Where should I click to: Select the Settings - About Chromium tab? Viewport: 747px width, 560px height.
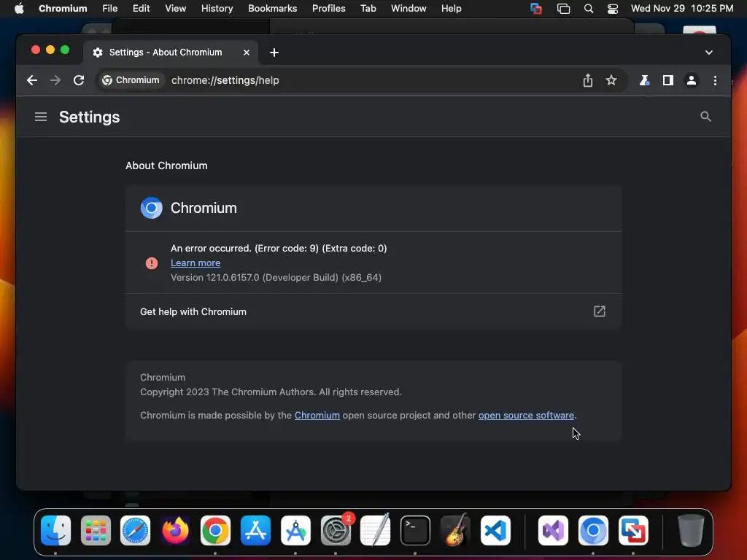point(171,52)
